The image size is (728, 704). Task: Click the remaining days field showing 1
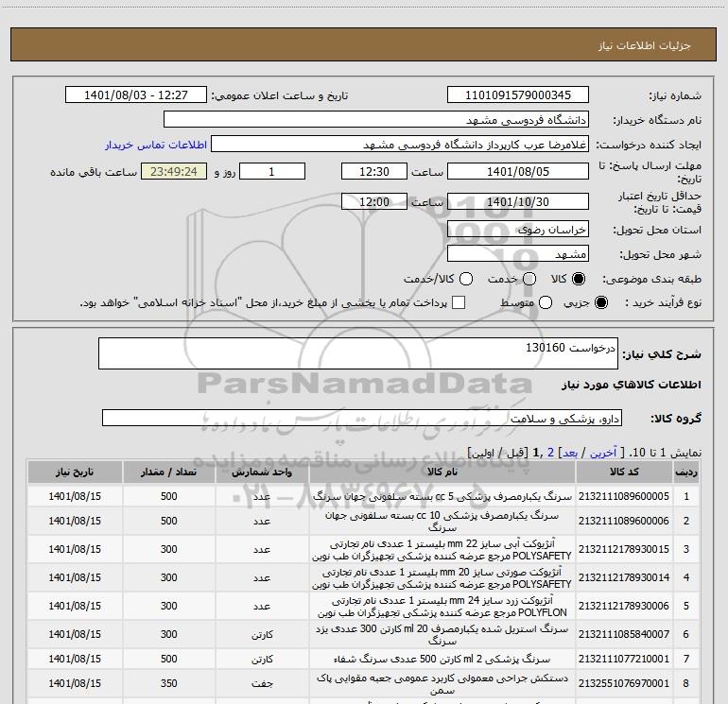272,171
